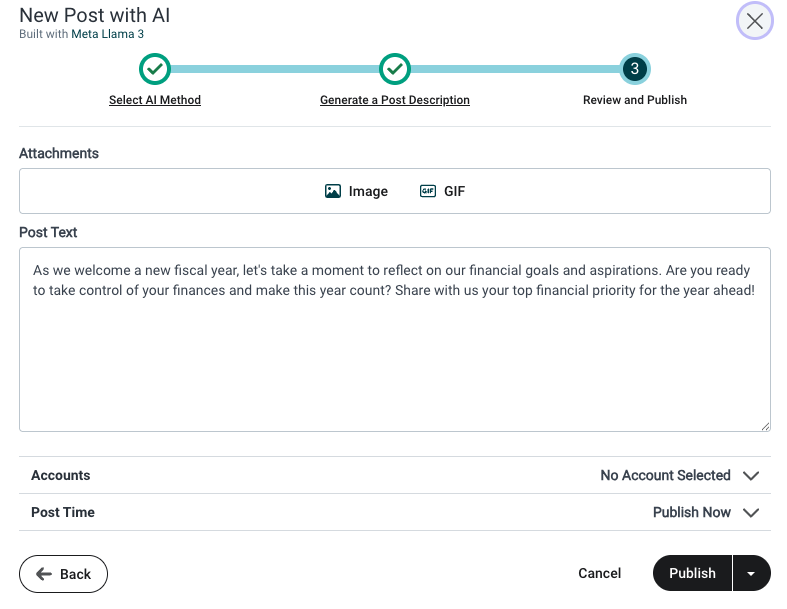Close the New Post dialog
This screenshot has height=609, width=787.
[754, 21]
